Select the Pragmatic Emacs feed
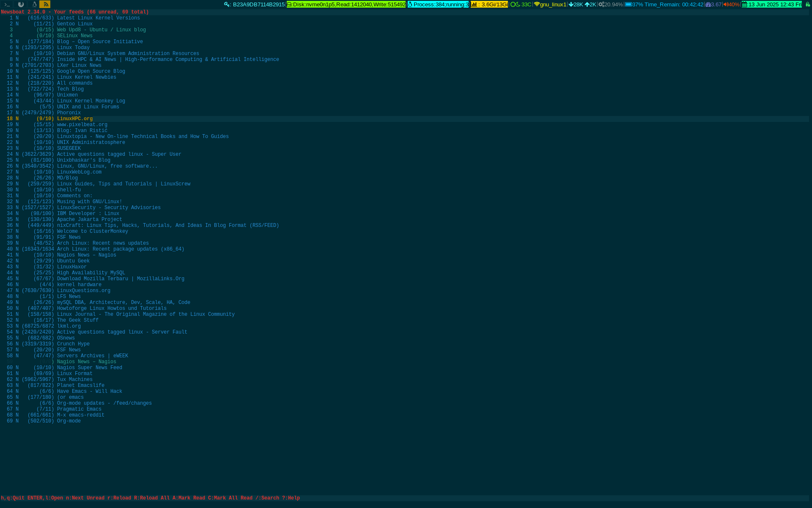 [79, 409]
